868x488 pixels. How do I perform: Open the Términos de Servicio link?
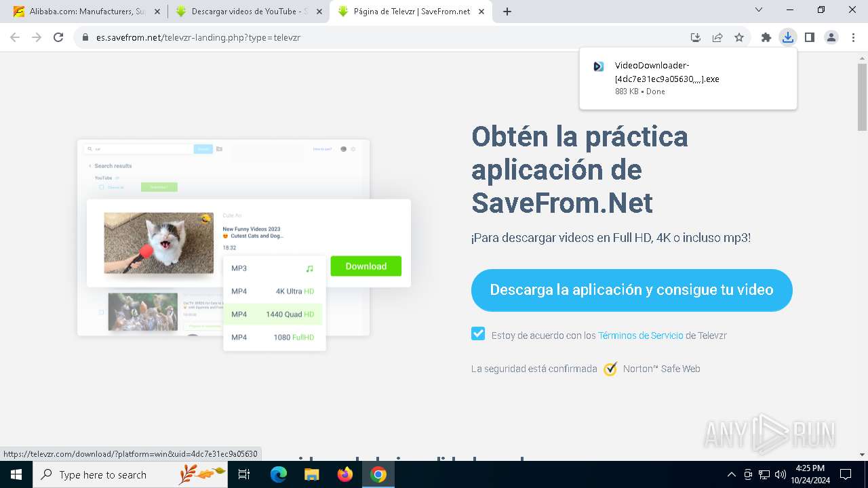coord(641,335)
